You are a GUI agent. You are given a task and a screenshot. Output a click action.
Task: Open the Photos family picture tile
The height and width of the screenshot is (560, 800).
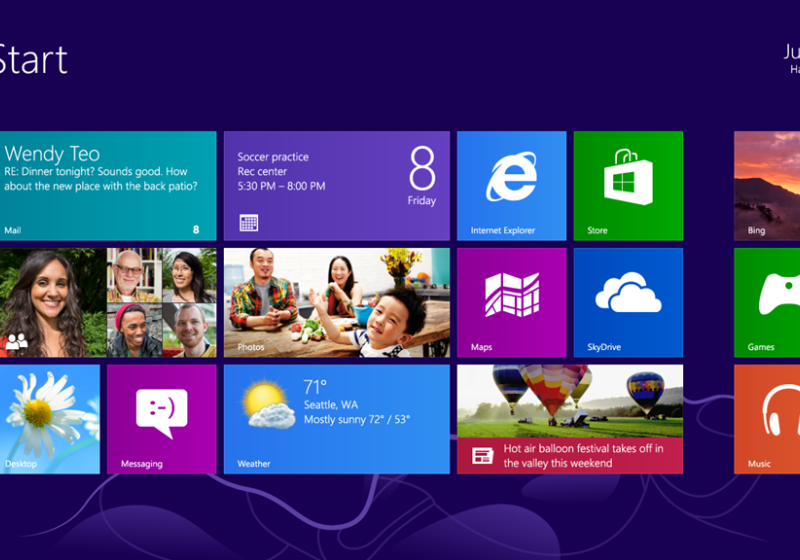point(336,302)
